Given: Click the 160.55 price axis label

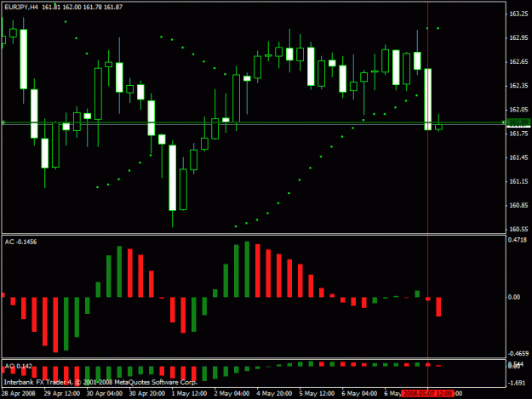Looking at the screenshot, I should [x=518, y=230].
